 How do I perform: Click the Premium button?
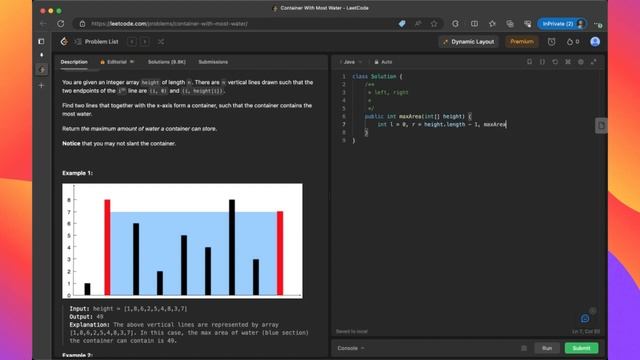(x=522, y=42)
